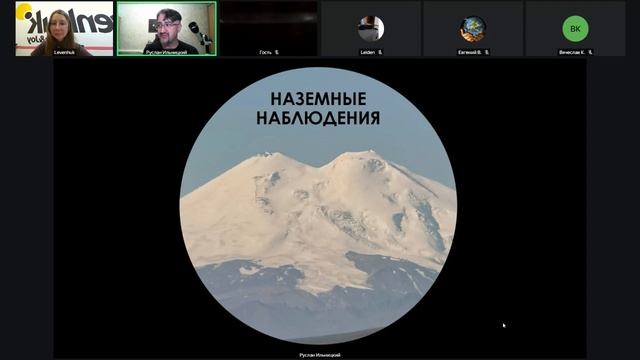
Task: Select the Гость participant tile
Action: (x=269, y=29)
